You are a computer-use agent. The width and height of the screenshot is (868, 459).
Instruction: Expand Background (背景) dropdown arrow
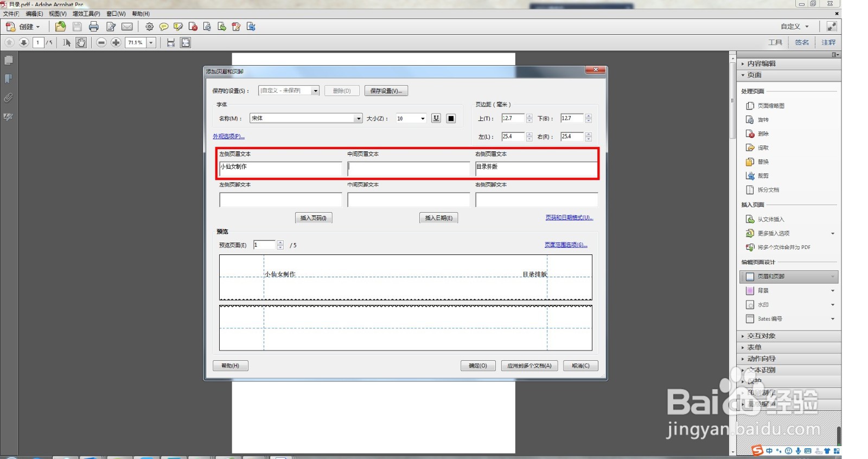(833, 291)
